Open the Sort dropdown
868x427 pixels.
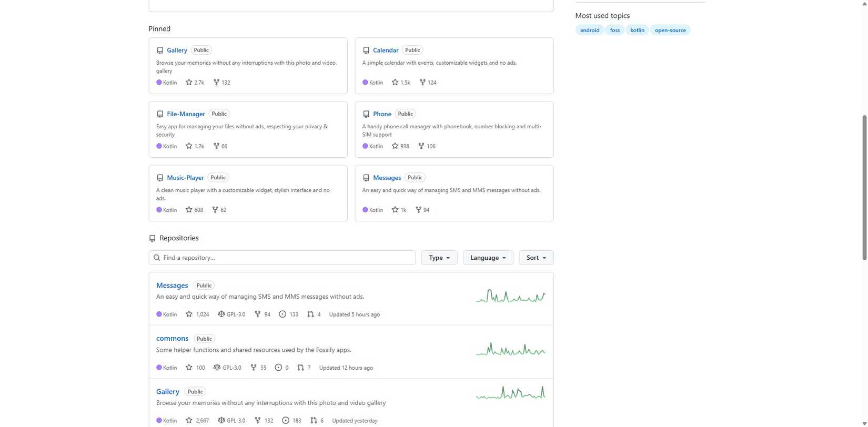tap(536, 258)
